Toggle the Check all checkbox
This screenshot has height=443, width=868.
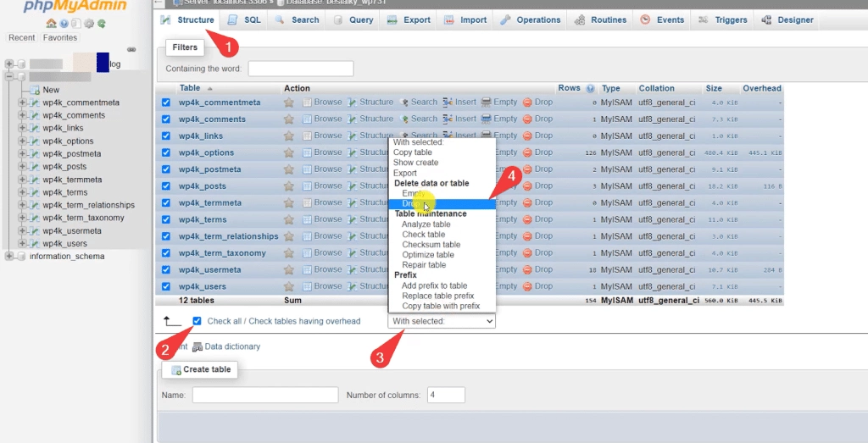(x=197, y=321)
